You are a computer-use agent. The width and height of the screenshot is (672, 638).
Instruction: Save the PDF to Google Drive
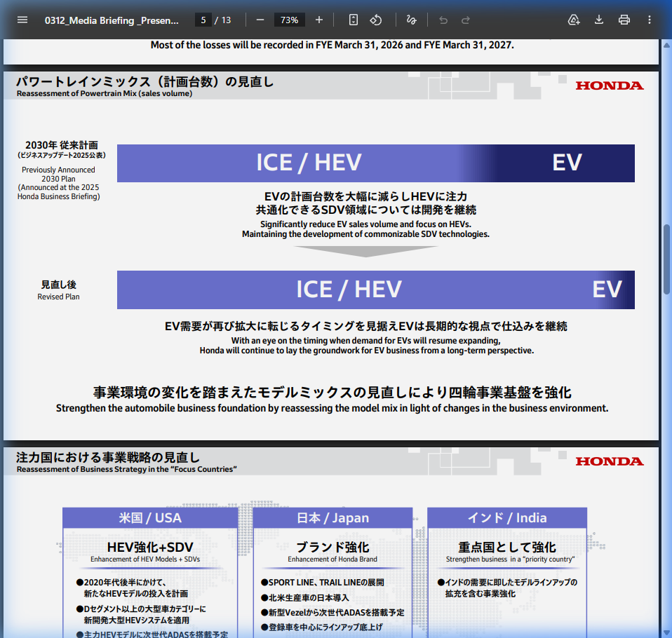click(x=574, y=20)
